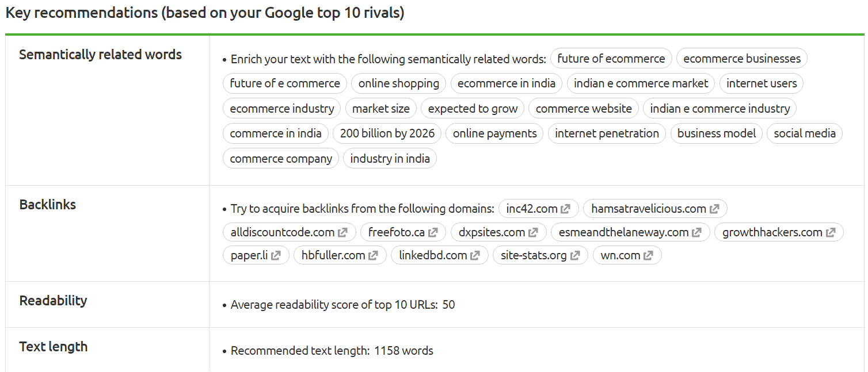Select the 'industry in india' keyword chip

pyautogui.click(x=390, y=158)
